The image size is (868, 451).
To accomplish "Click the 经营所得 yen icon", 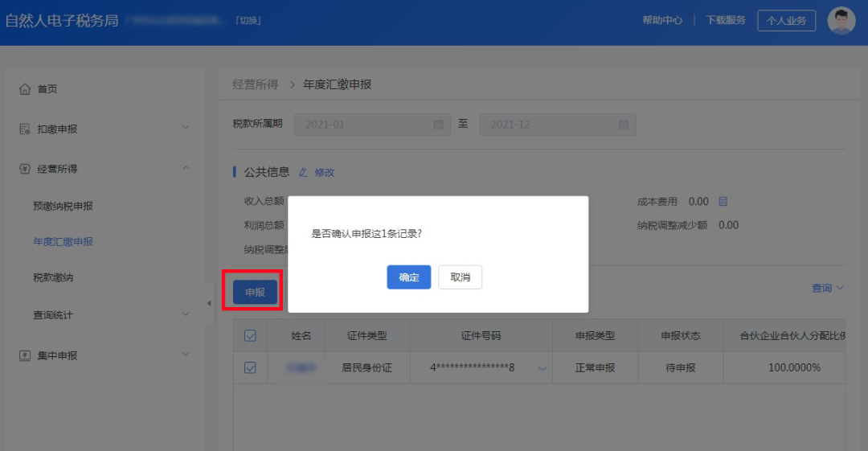I will [x=25, y=169].
